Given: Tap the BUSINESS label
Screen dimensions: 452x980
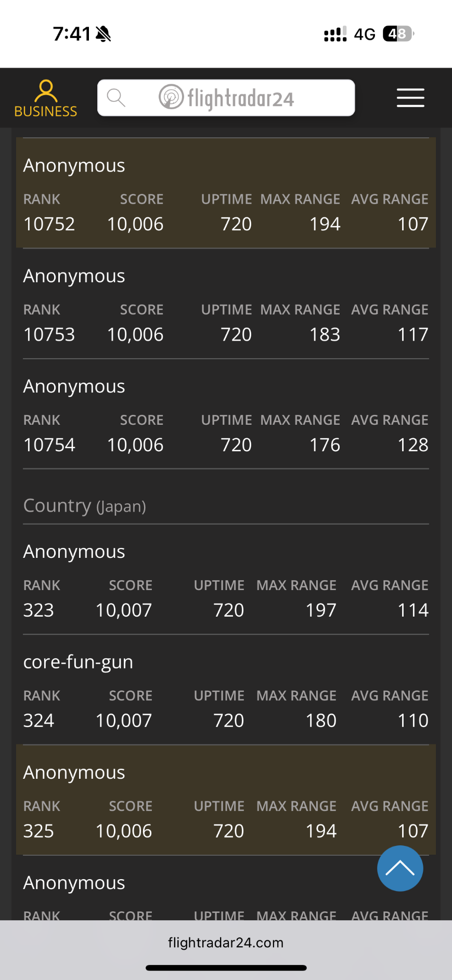Looking at the screenshot, I should coord(46,111).
